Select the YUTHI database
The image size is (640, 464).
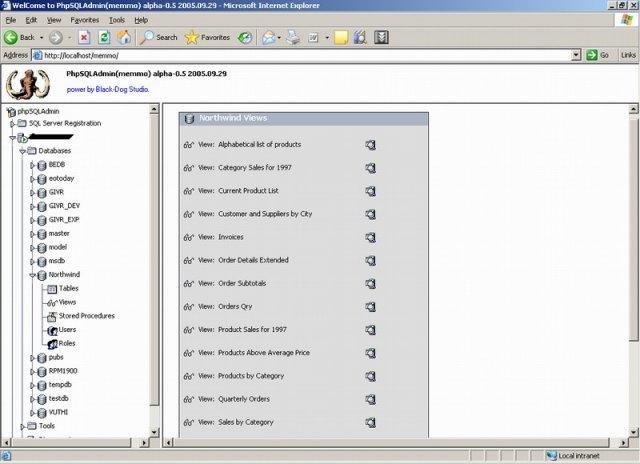click(x=58, y=412)
